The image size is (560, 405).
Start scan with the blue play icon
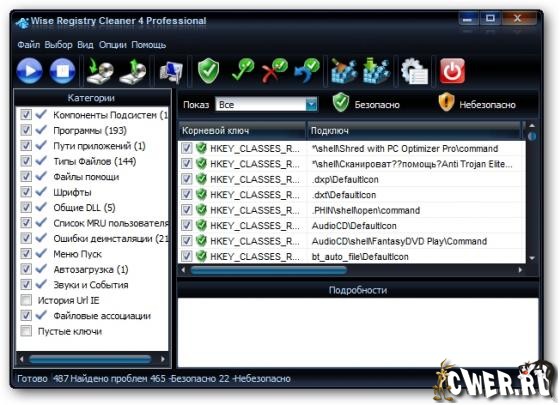click(x=29, y=71)
